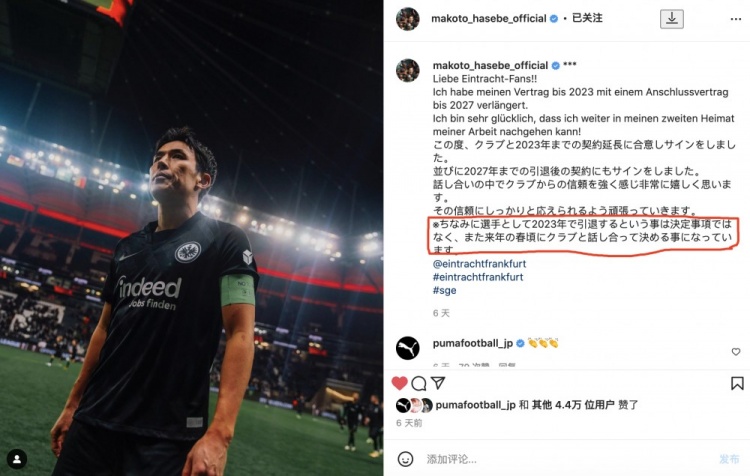The image size is (750, 476).
Task: Open the @eintrachtfrankfurt mention link
Action: click(x=479, y=264)
